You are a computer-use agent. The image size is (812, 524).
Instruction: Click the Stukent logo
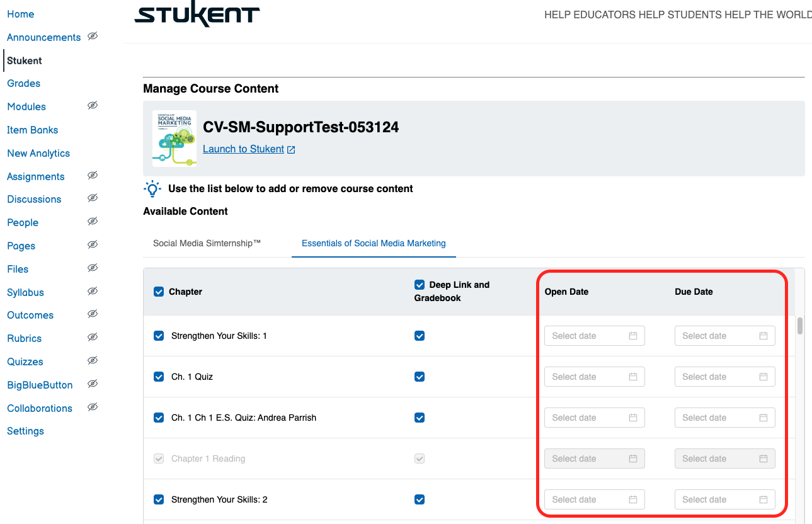(x=197, y=14)
